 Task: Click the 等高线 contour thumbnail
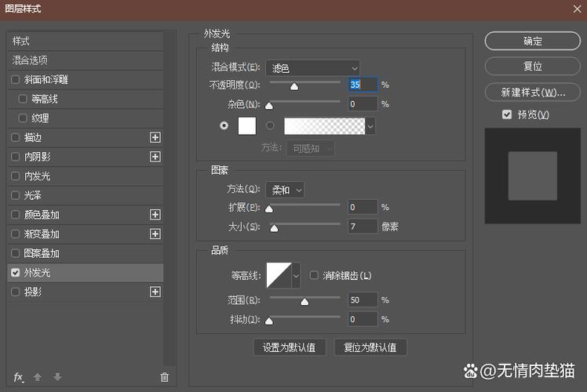coord(279,276)
